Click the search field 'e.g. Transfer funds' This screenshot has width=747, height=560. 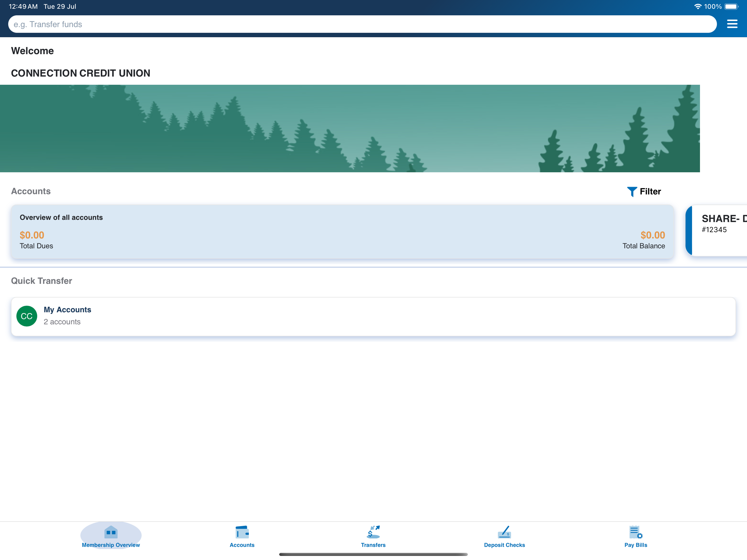coord(362,24)
